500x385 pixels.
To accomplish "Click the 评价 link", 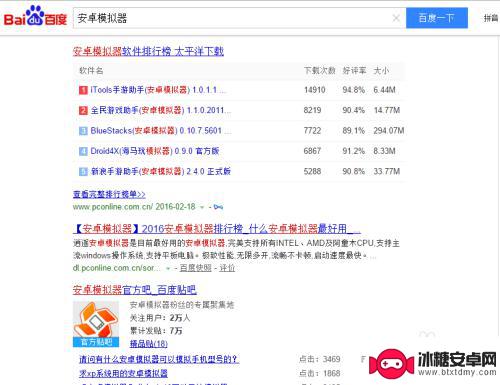I will pyautogui.click(x=227, y=268).
